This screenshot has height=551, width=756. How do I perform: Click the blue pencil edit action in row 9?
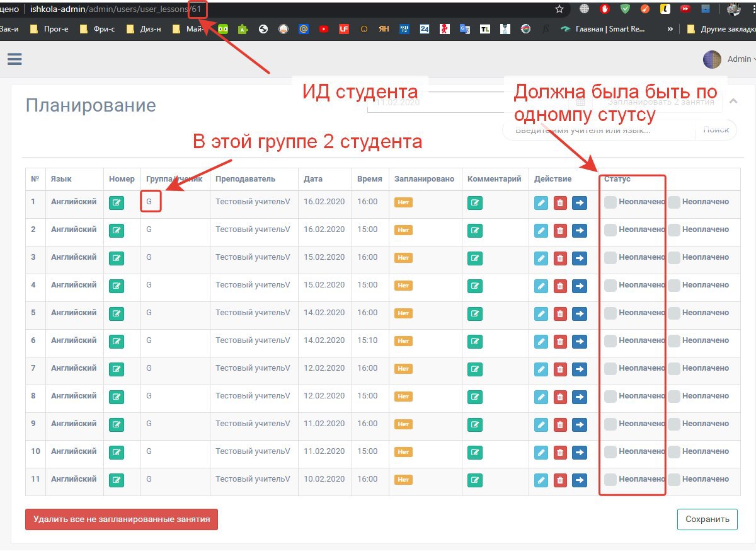541,425
